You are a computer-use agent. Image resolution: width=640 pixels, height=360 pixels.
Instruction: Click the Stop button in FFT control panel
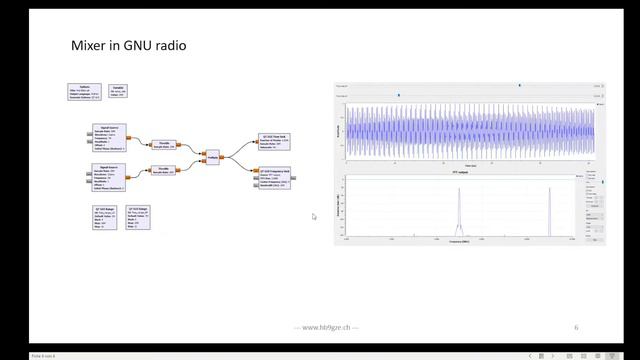click(595, 240)
